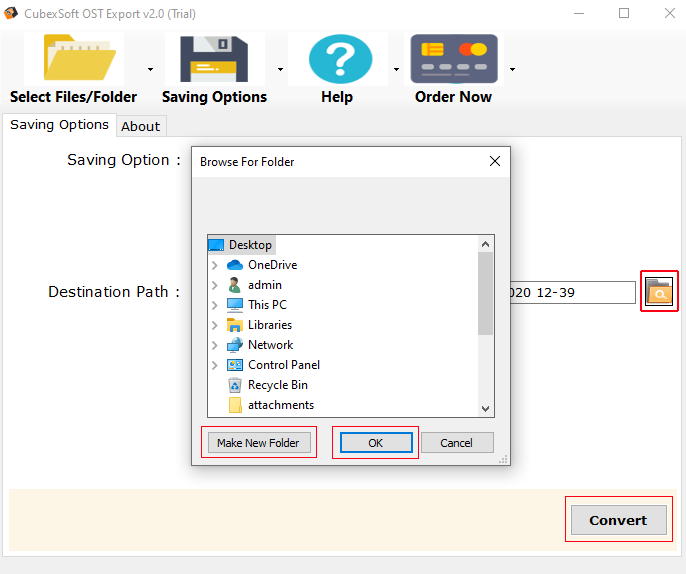Click the folder list scroll down arrow
686x574 pixels.
(x=485, y=409)
